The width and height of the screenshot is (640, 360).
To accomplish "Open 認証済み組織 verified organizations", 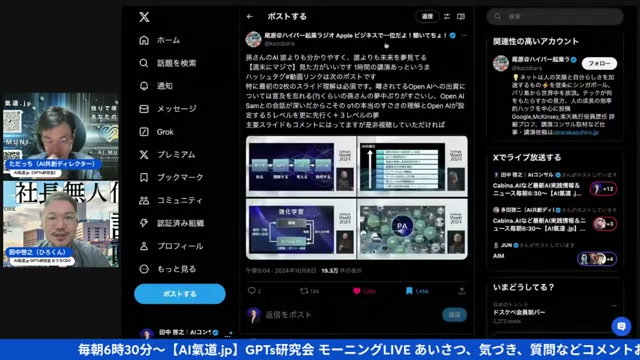I will [171, 223].
